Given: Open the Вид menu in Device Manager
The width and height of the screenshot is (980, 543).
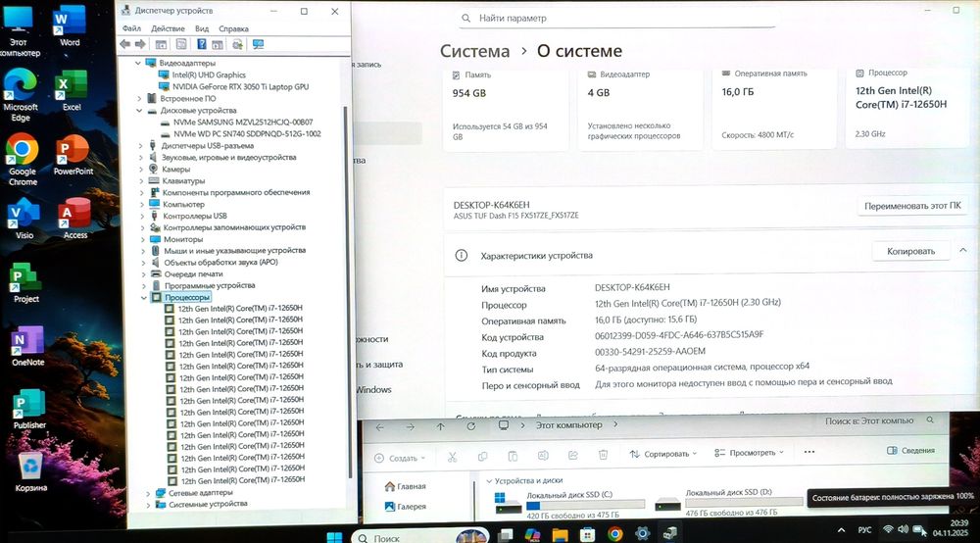Looking at the screenshot, I should [201, 28].
